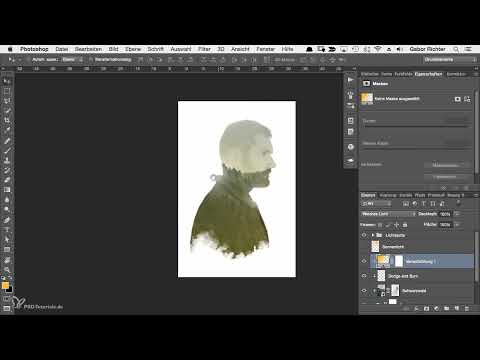Screen dimensions: 480x360
Task: Open the layer filter type dropdown
Action: [376, 203]
